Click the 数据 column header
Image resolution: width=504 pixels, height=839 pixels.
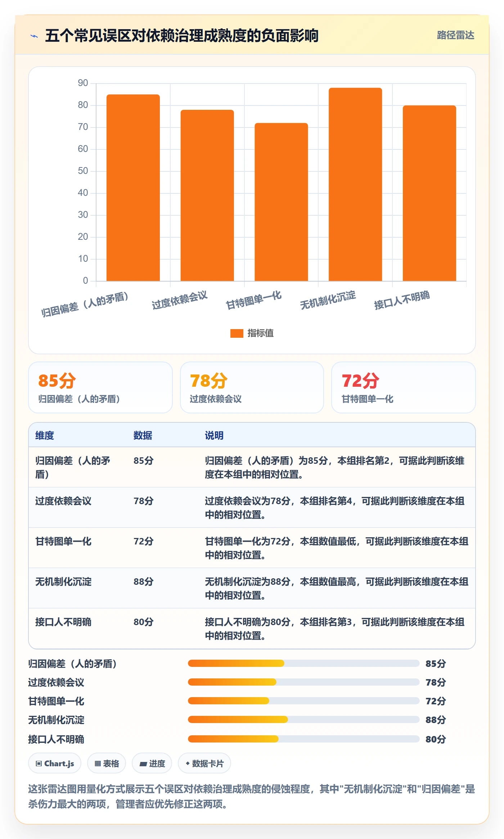143,435
